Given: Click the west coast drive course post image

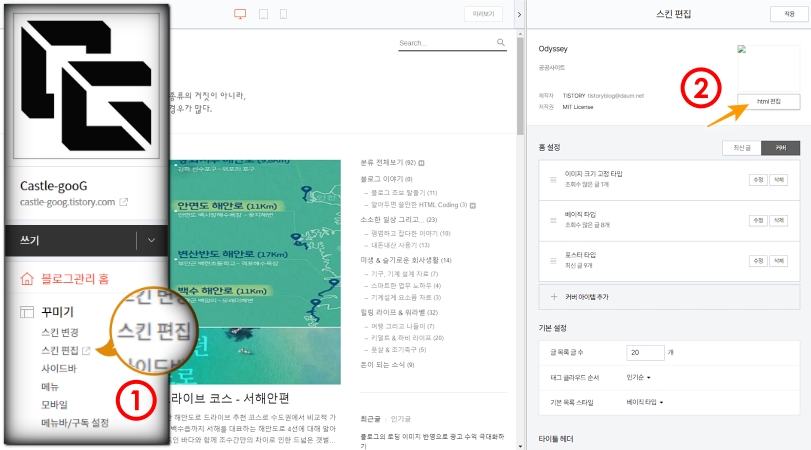Looking at the screenshot, I should click(256, 272).
